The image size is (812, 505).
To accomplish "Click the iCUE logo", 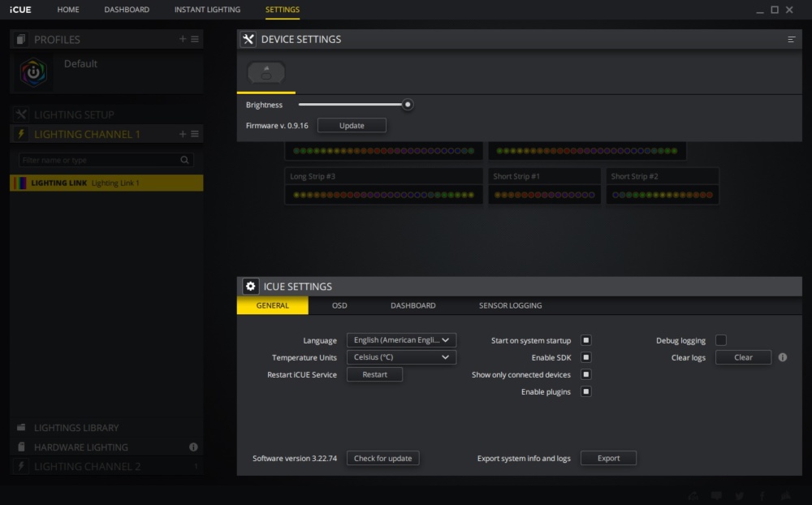I will point(20,9).
